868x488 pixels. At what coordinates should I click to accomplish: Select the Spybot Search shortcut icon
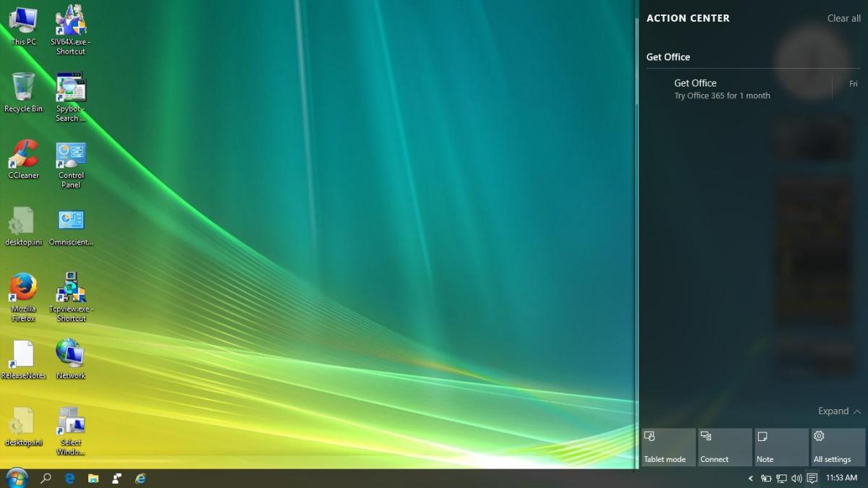click(71, 97)
